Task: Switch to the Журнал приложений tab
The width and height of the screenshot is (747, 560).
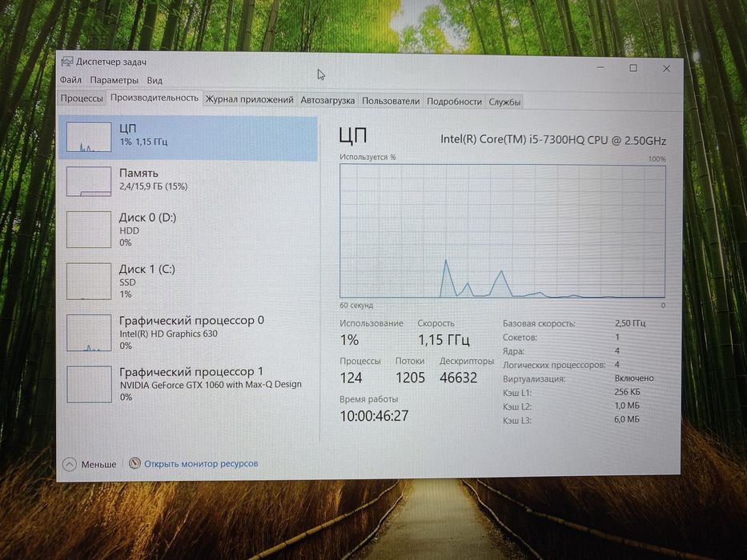Action: pyautogui.click(x=249, y=100)
